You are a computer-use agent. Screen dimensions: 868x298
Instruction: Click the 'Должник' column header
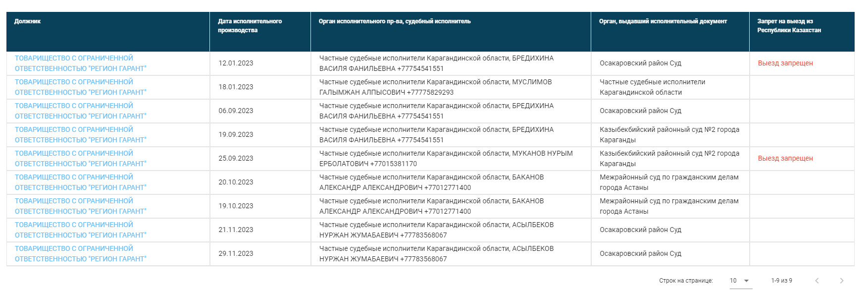tap(28, 21)
